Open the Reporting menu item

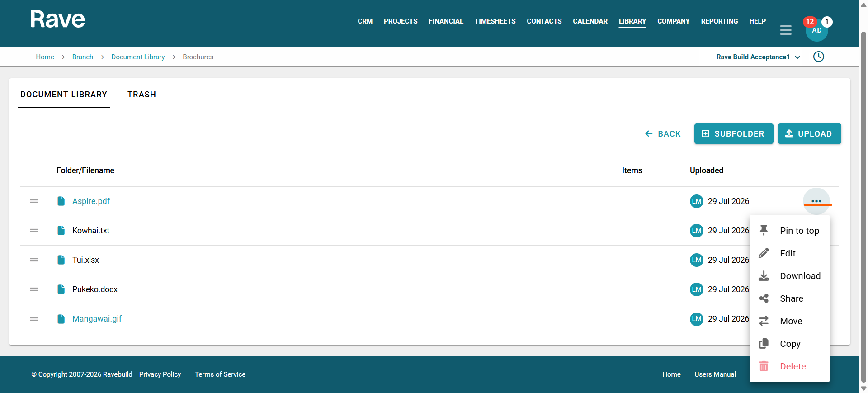[719, 21]
